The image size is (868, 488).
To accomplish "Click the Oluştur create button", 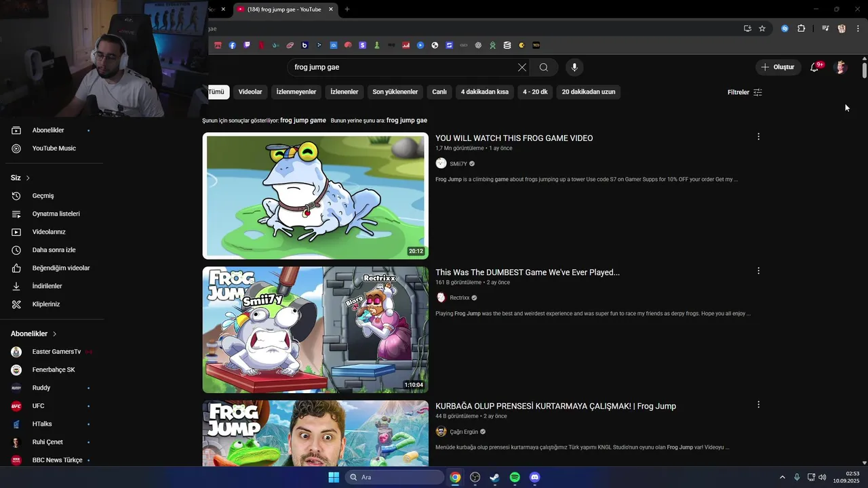I will click(778, 67).
